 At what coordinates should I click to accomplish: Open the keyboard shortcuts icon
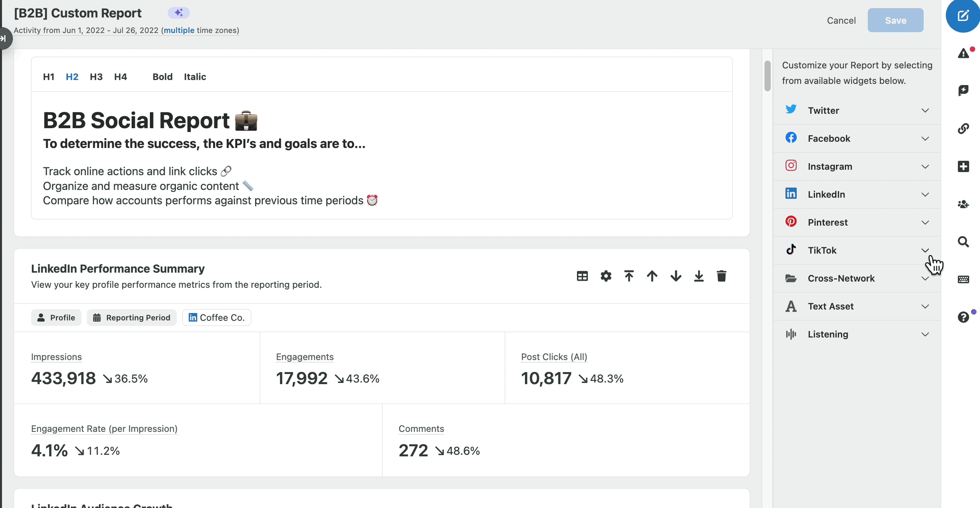[x=963, y=279]
